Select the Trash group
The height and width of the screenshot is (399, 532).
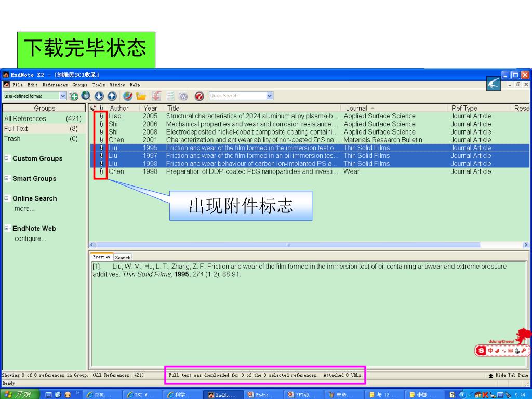(x=44, y=138)
